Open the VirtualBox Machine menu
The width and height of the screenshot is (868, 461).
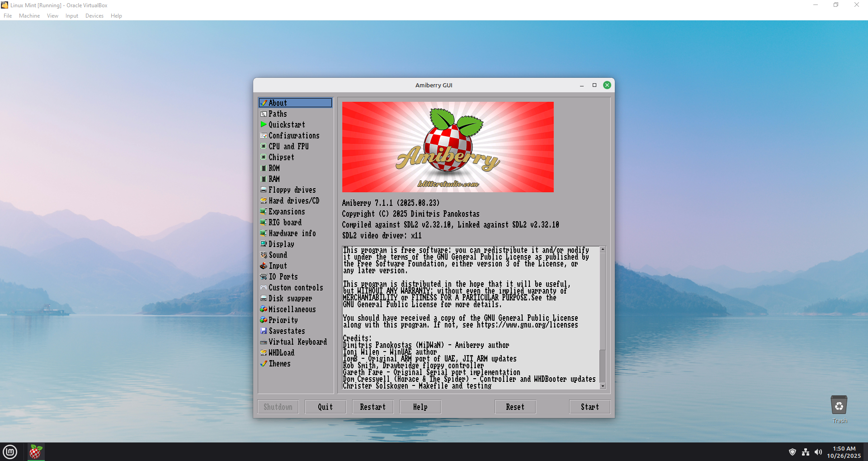click(x=29, y=16)
